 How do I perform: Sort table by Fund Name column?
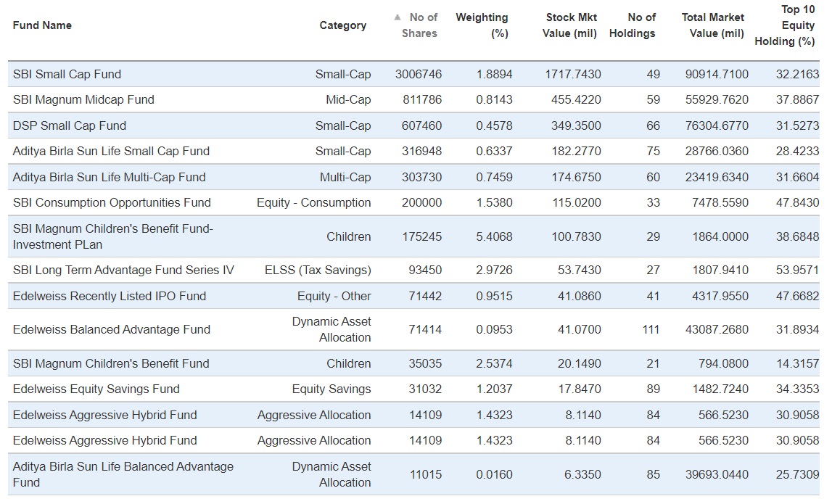[42, 25]
